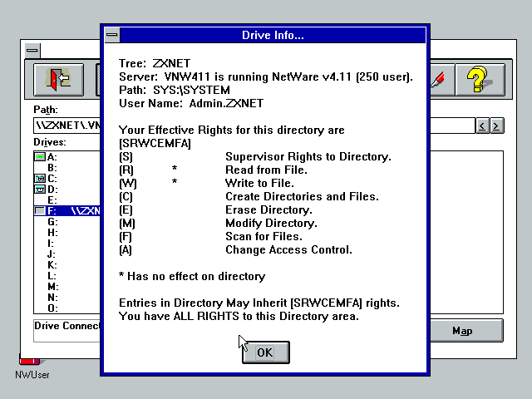Select drive L: in the Drives list
Screen dimensions: 532x399
[x=66, y=276]
